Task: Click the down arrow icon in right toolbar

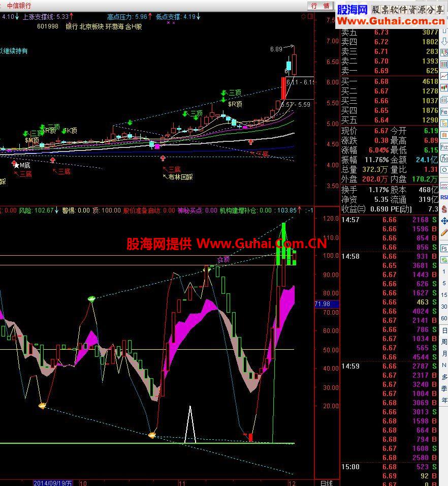Action: pyautogui.click(x=444, y=42)
